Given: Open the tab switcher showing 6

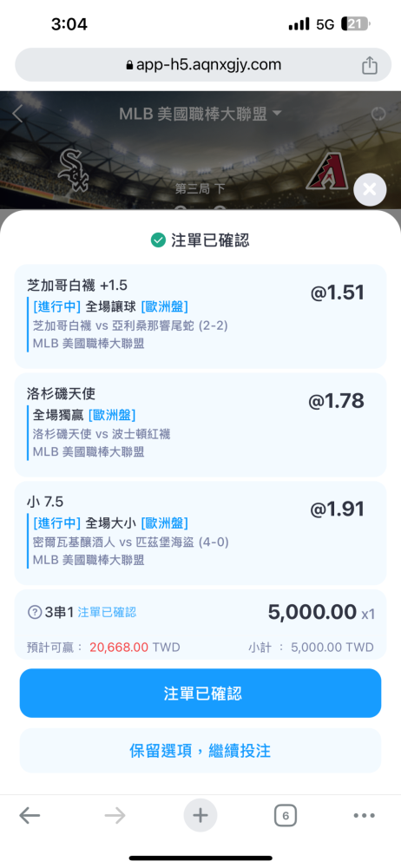Looking at the screenshot, I should pyautogui.click(x=286, y=815).
